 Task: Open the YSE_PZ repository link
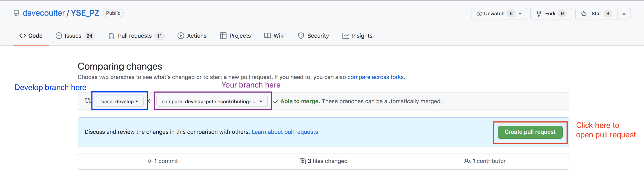point(85,13)
